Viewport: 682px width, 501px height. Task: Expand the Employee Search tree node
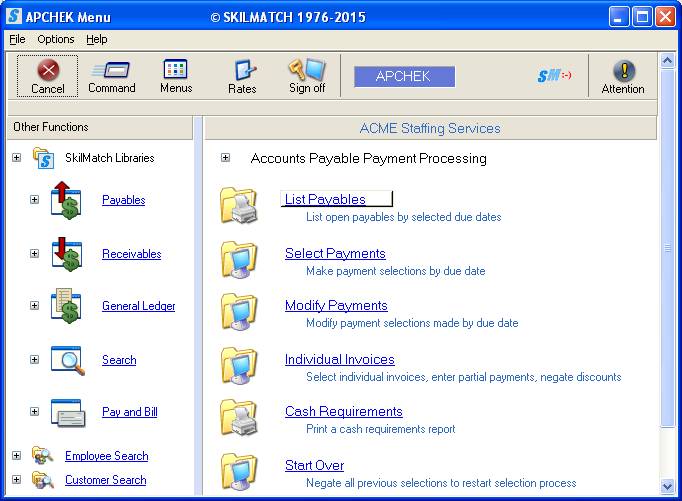tap(17, 455)
